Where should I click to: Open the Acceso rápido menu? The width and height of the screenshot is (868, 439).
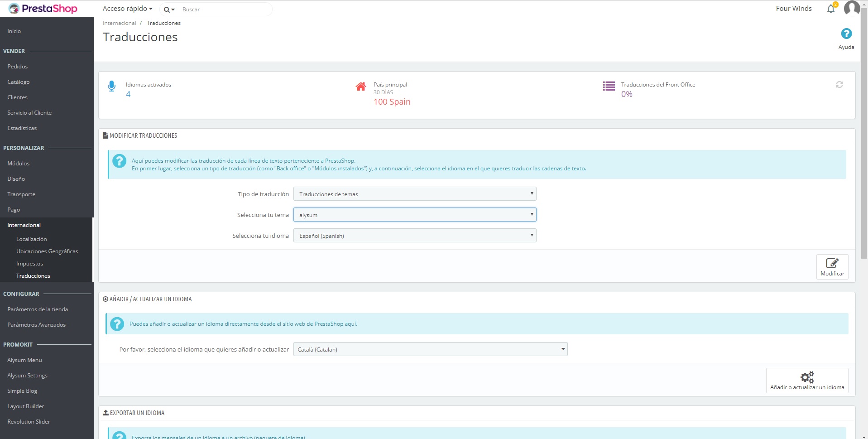128,9
